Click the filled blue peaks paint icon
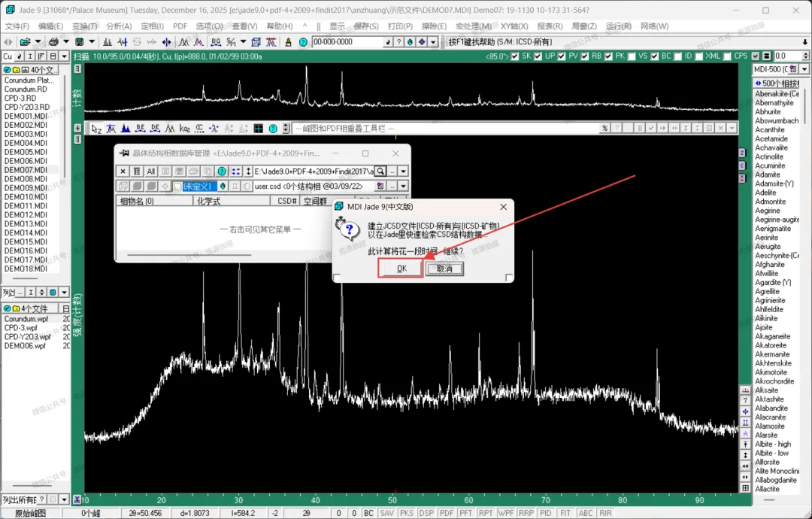The image size is (812, 519). click(x=126, y=129)
